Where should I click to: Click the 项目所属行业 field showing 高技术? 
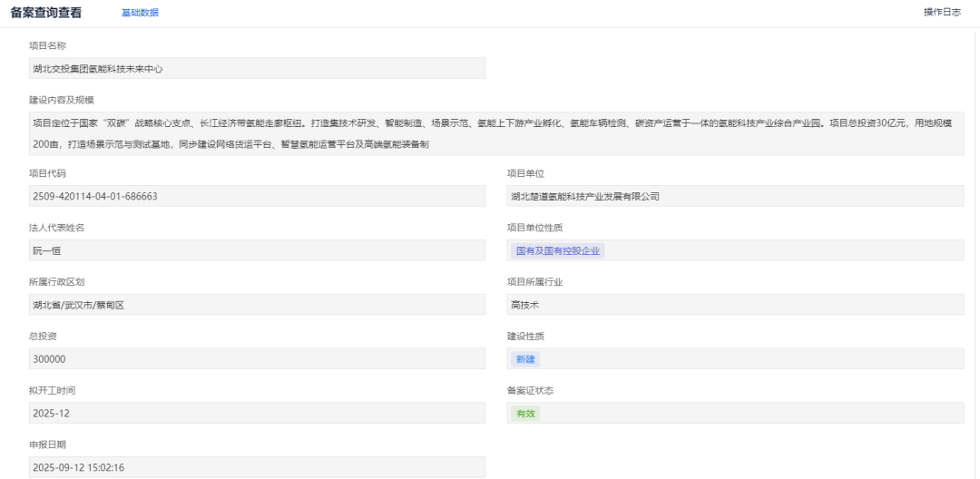coord(735,305)
